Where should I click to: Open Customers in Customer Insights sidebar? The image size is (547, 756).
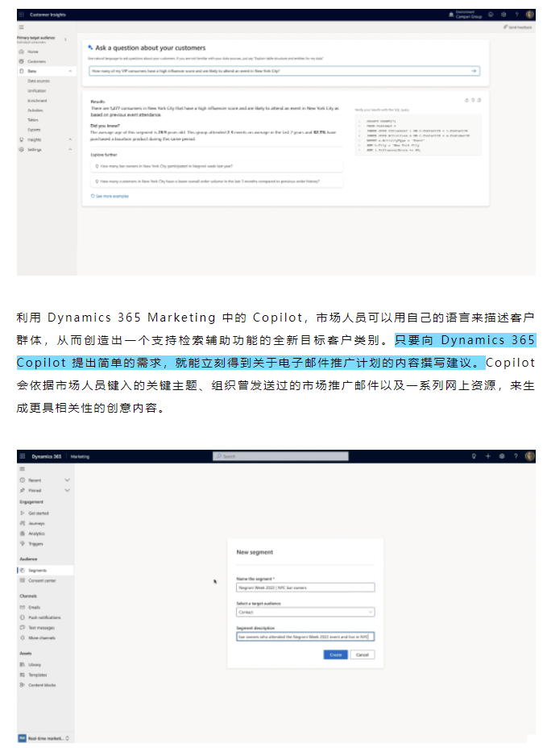(36, 61)
